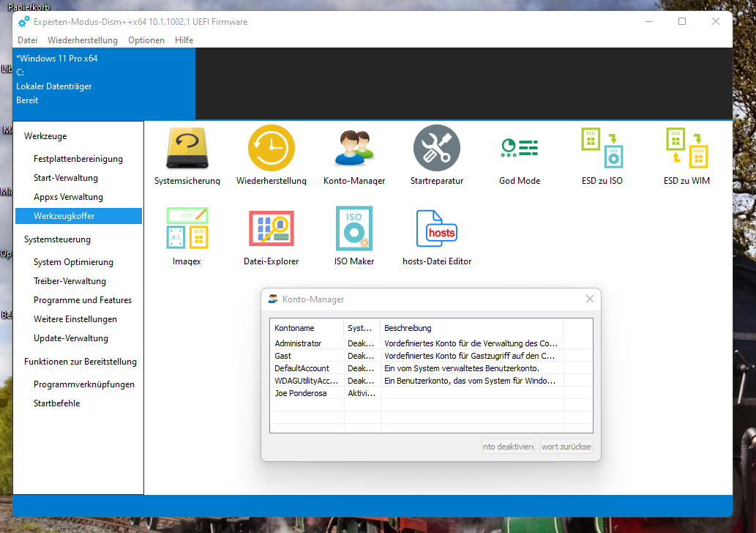Click Joe Ponderosa's Aktivi… status cell

[x=361, y=394]
